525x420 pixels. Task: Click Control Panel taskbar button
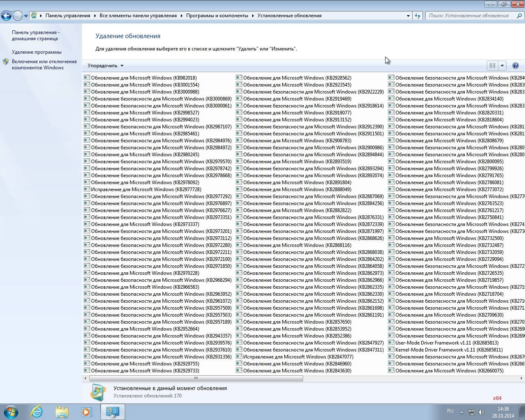click(113, 412)
